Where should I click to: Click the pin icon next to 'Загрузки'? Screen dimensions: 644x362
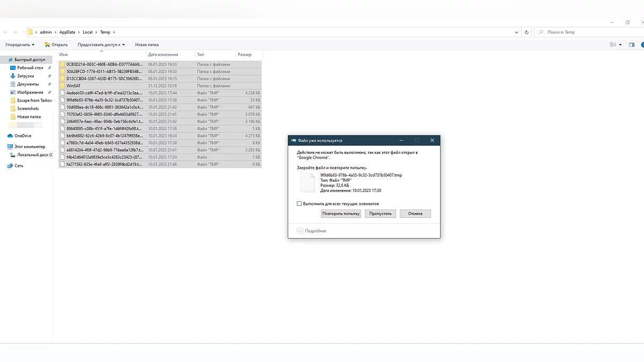49,76
